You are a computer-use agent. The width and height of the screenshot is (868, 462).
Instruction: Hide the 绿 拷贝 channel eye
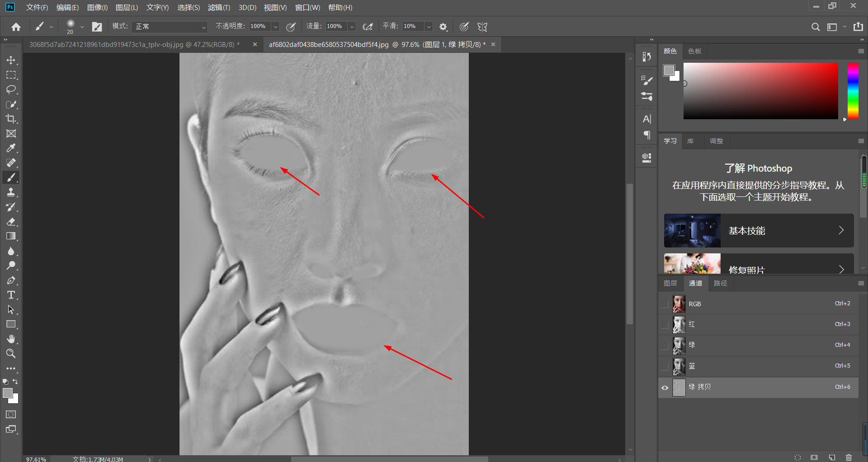pyautogui.click(x=665, y=387)
